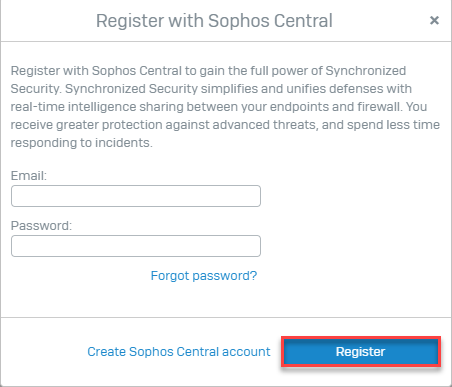Click the Email input field
Image resolution: width=452 pixels, height=387 pixels.
[136, 196]
